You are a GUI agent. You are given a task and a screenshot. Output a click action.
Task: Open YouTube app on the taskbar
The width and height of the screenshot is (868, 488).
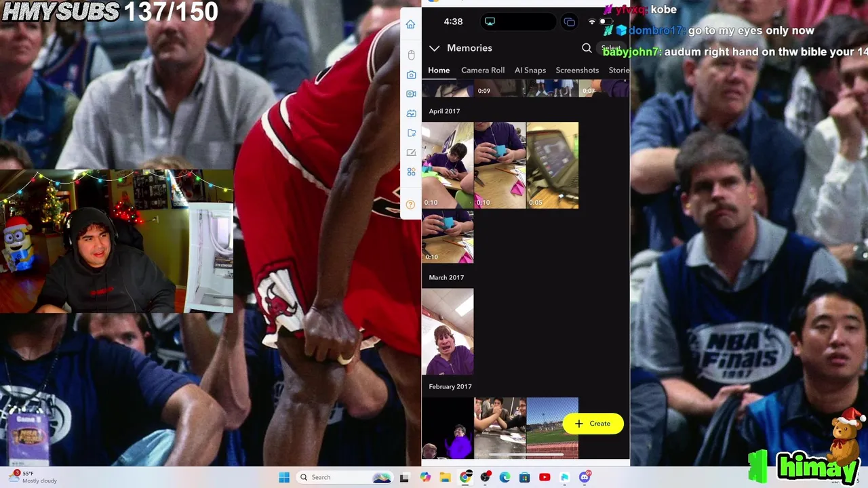pyautogui.click(x=545, y=477)
